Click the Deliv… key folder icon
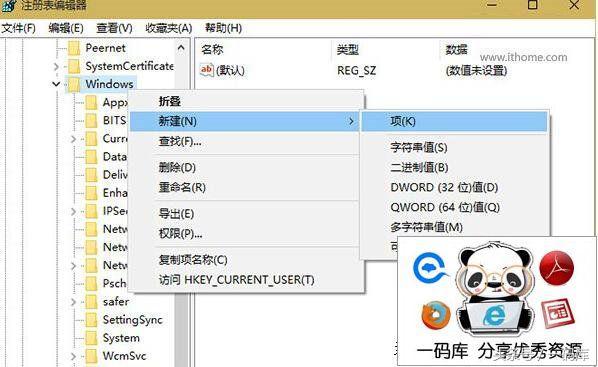The image size is (598, 367). 91,175
